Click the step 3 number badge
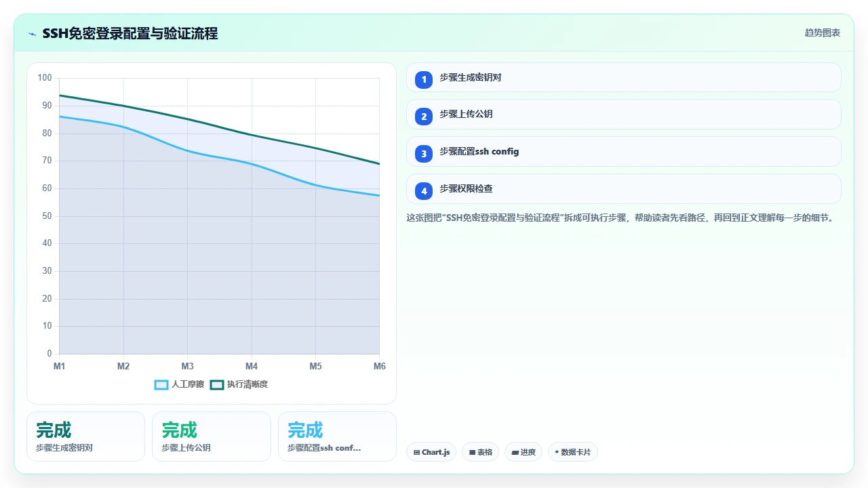 point(424,154)
